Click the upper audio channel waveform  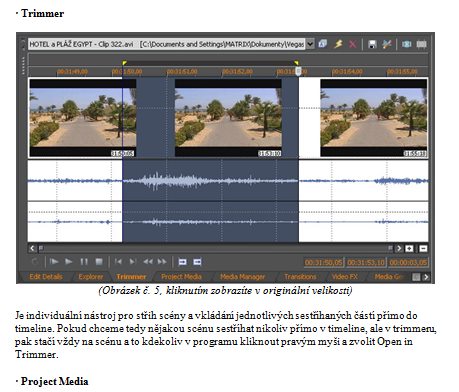click(228, 181)
